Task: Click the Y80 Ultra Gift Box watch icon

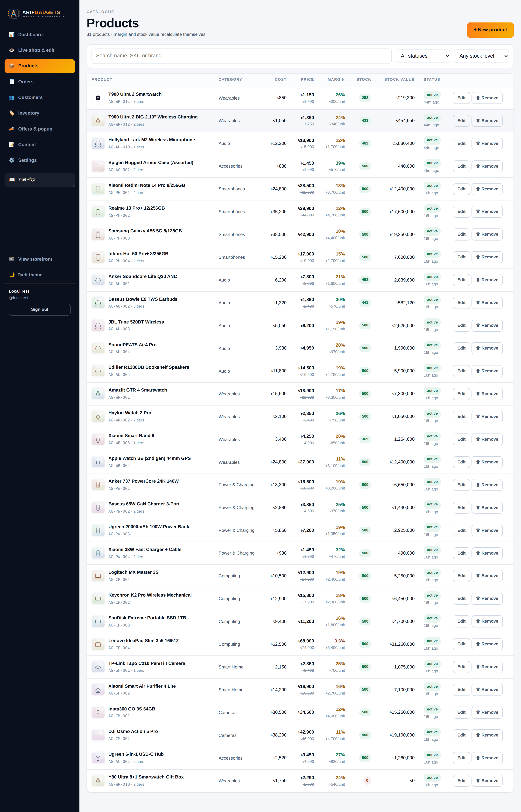Action: [x=98, y=781]
